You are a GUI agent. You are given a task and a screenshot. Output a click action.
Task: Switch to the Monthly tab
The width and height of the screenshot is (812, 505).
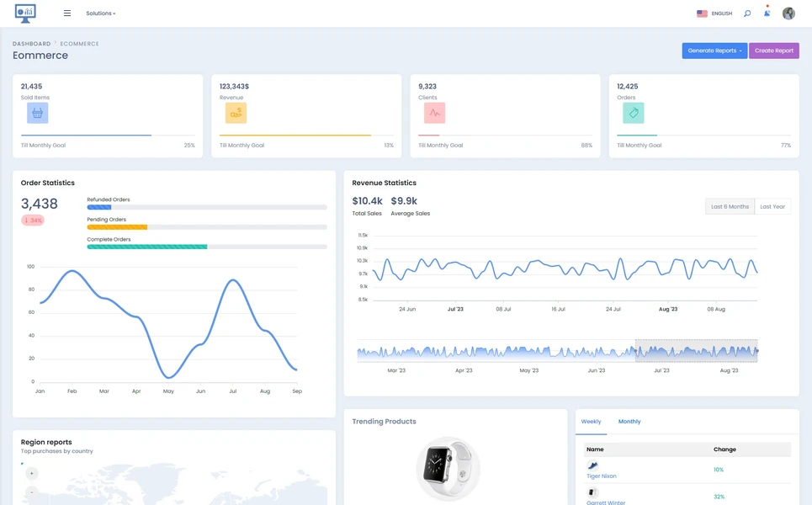point(631,422)
